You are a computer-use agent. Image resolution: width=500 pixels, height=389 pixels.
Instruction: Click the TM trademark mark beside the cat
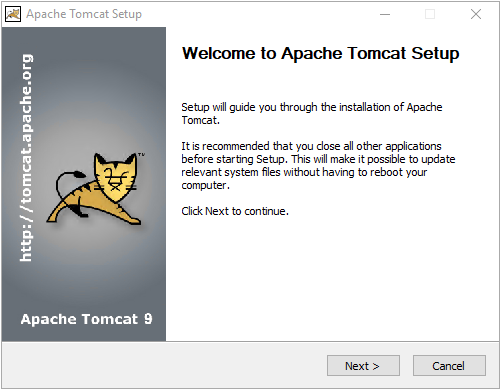[141, 154]
